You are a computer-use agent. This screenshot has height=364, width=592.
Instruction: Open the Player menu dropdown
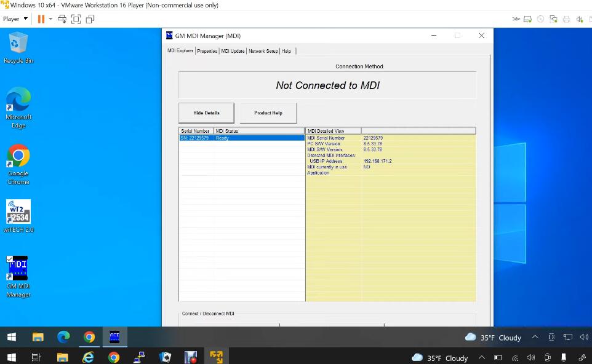pos(15,18)
